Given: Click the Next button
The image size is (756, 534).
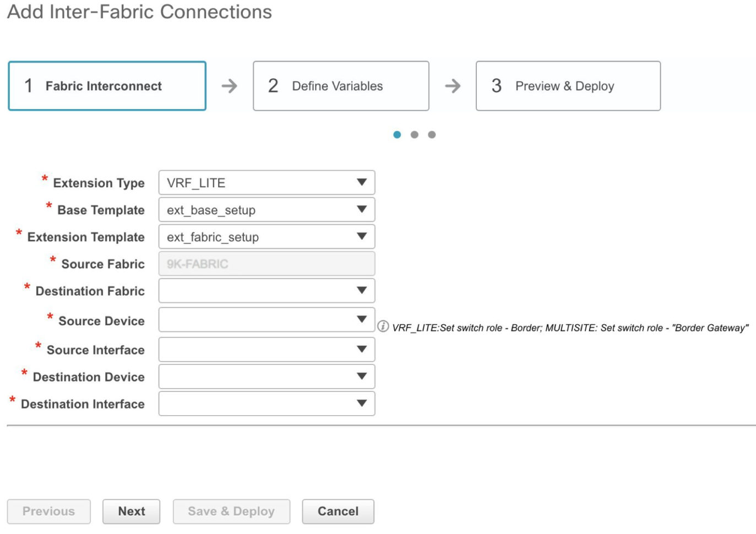Looking at the screenshot, I should pos(131,511).
